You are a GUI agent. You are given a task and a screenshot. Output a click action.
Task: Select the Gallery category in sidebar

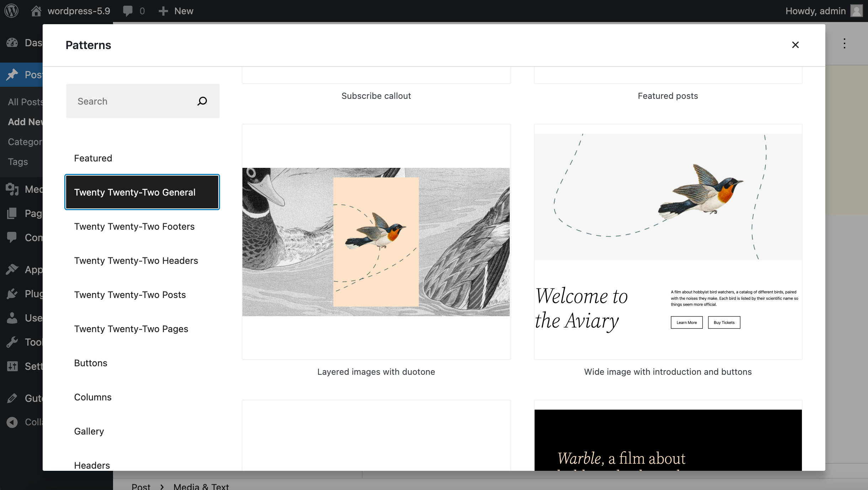point(88,431)
